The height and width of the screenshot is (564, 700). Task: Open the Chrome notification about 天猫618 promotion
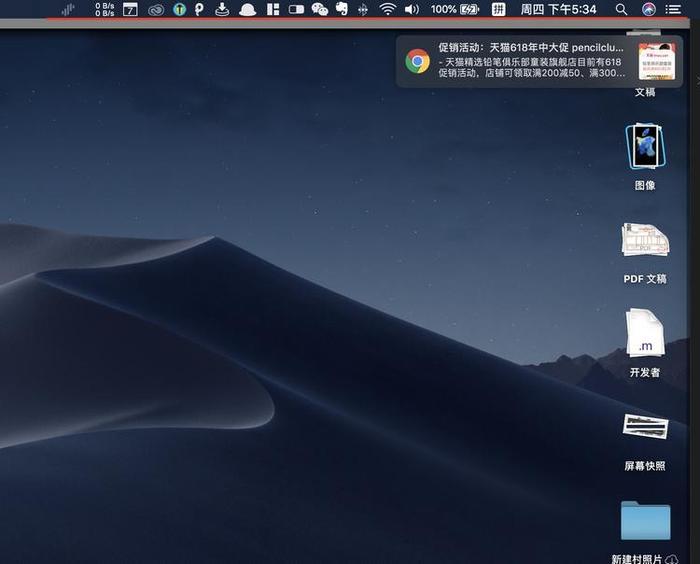[539, 61]
